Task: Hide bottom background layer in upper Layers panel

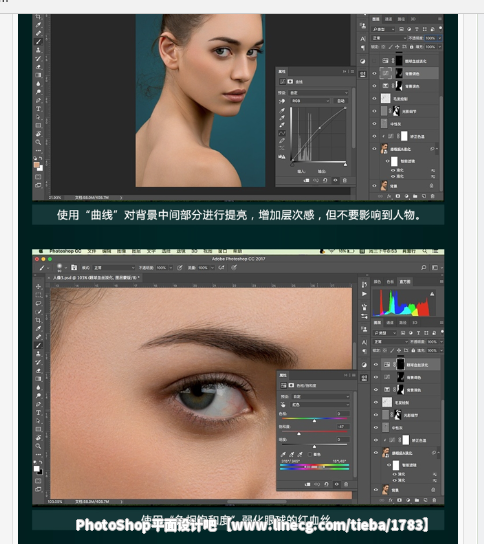Action: [x=374, y=186]
